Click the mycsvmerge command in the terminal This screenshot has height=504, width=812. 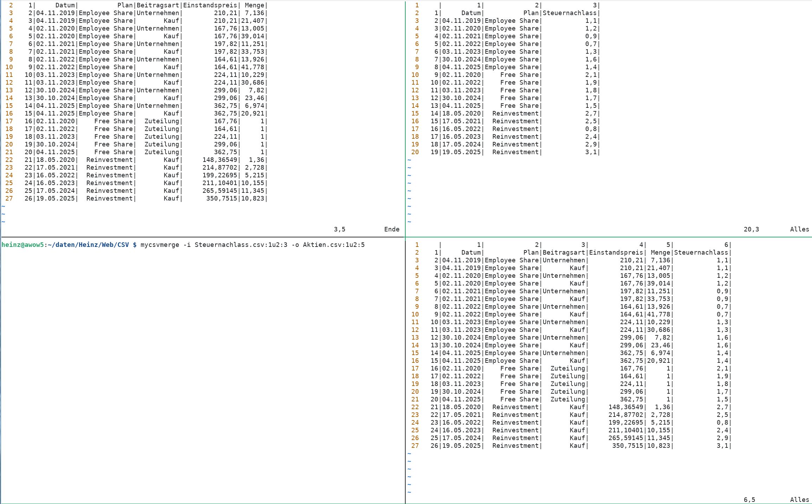pyautogui.click(x=160, y=245)
